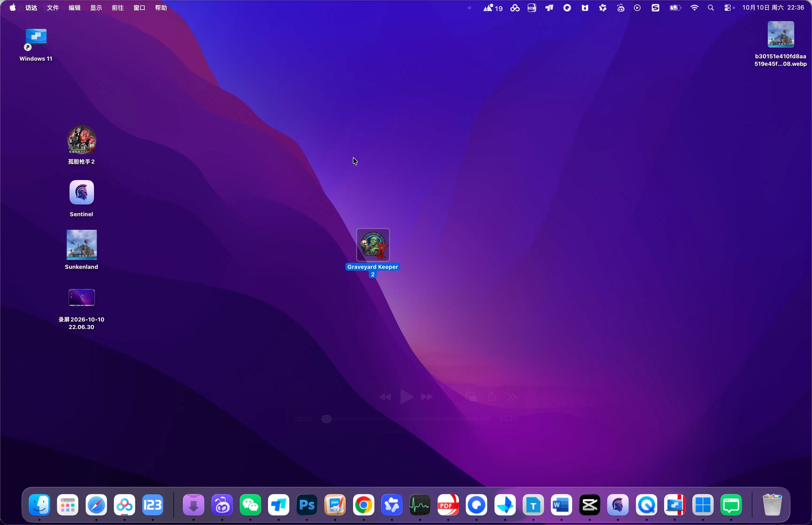Open the blue paper-plane app in Dock
812x525 pixels.
click(505, 505)
